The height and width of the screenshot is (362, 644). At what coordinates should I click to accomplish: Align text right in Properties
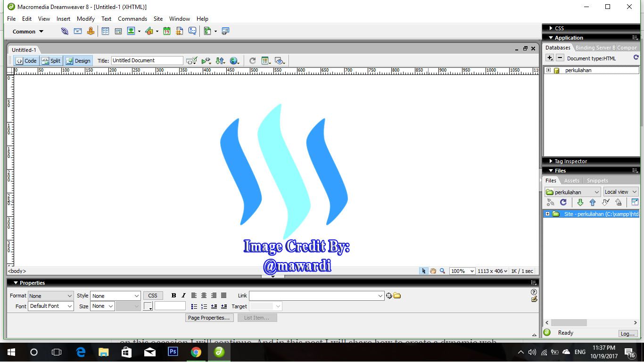pos(214,296)
